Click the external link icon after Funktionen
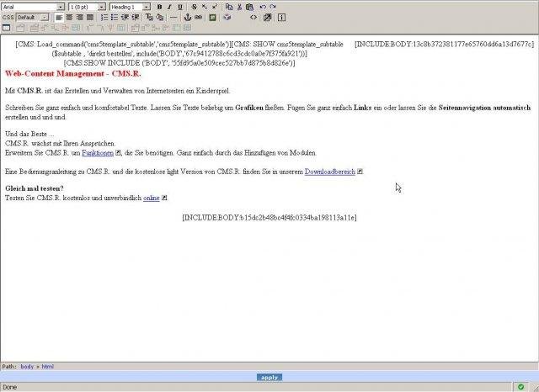This screenshot has width=539, height=392. (118, 153)
